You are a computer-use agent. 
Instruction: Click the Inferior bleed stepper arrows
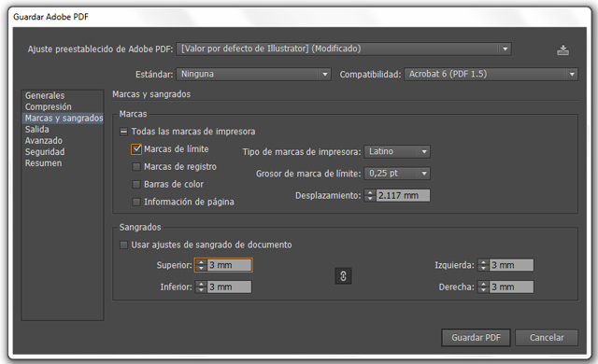pos(201,287)
